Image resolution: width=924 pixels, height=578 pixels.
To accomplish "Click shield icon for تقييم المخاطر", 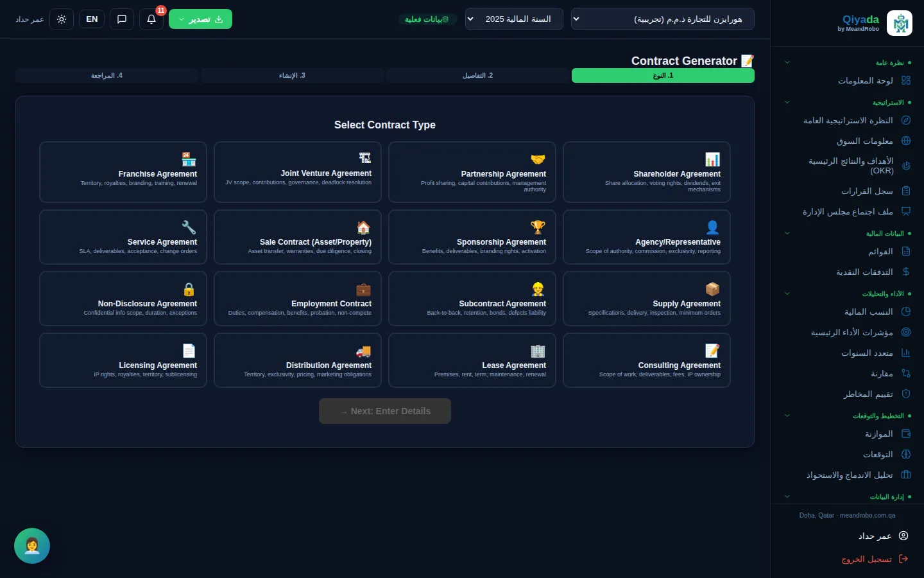I will 906,394.
